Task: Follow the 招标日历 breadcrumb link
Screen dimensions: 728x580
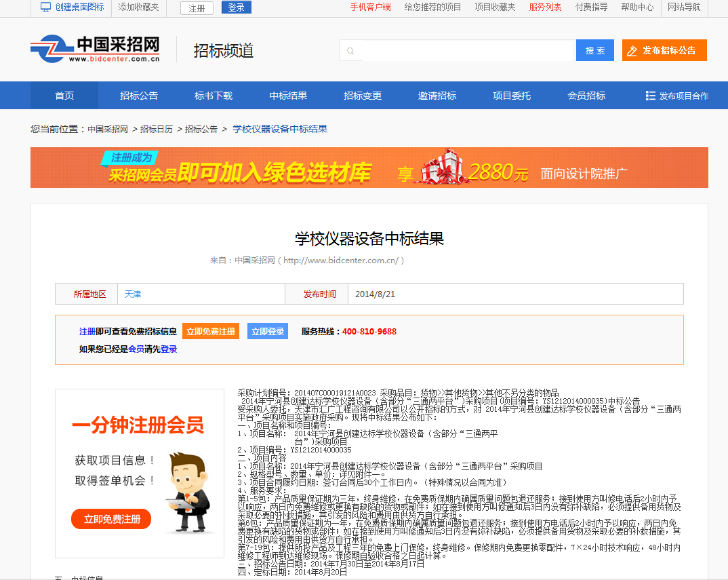Action: tap(157, 129)
